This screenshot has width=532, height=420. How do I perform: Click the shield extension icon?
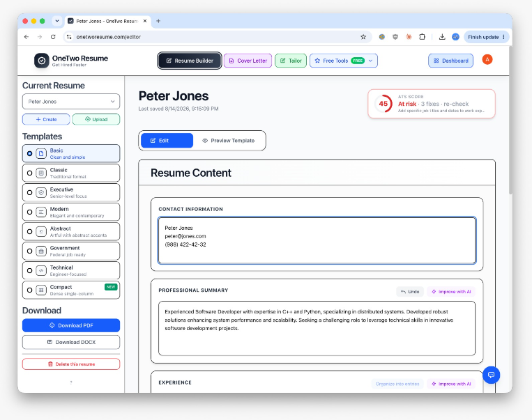(395, 37)
